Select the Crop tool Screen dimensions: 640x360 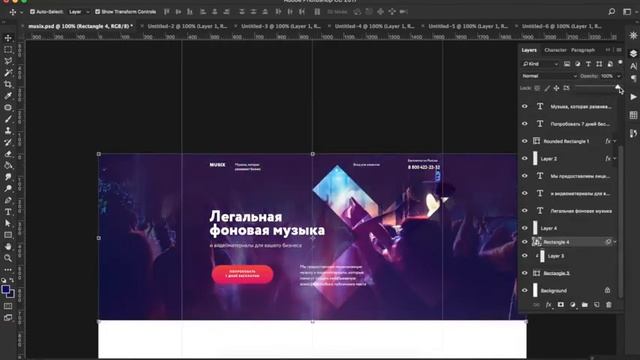(x=8, y=84)
